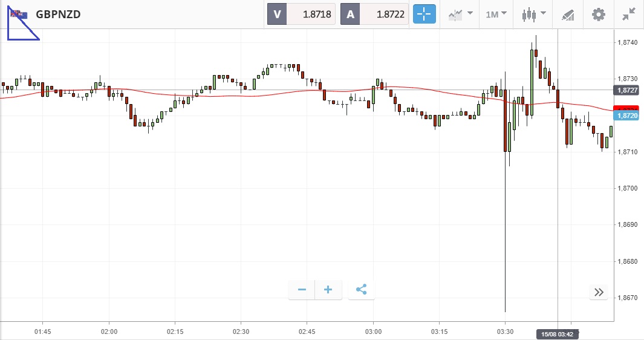Viewport: 644px width, 340px height.
Task: Expand the candlestick chart type dropdown
Action: pos(534,14)
